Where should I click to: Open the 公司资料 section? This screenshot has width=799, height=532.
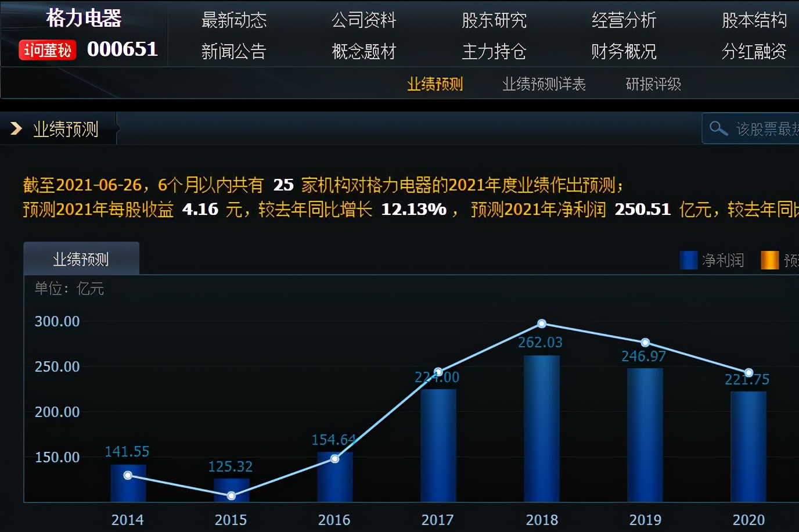pos(363,20)
